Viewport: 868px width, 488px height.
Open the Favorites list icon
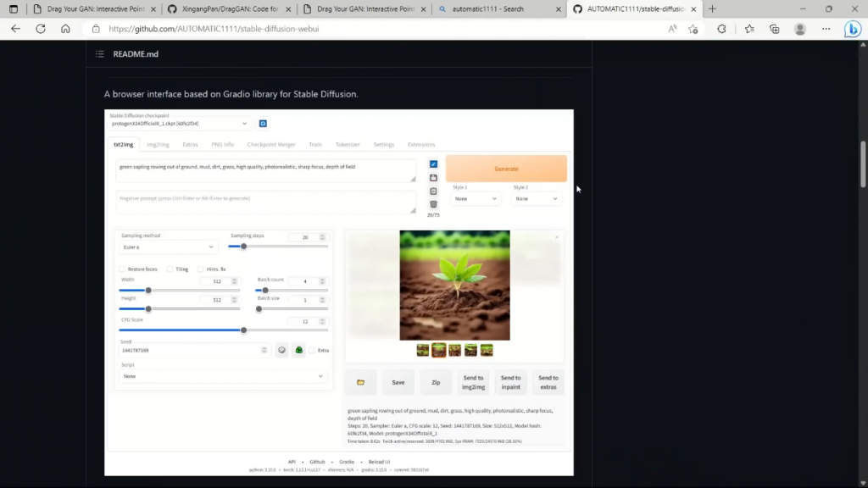coord(749,29)
